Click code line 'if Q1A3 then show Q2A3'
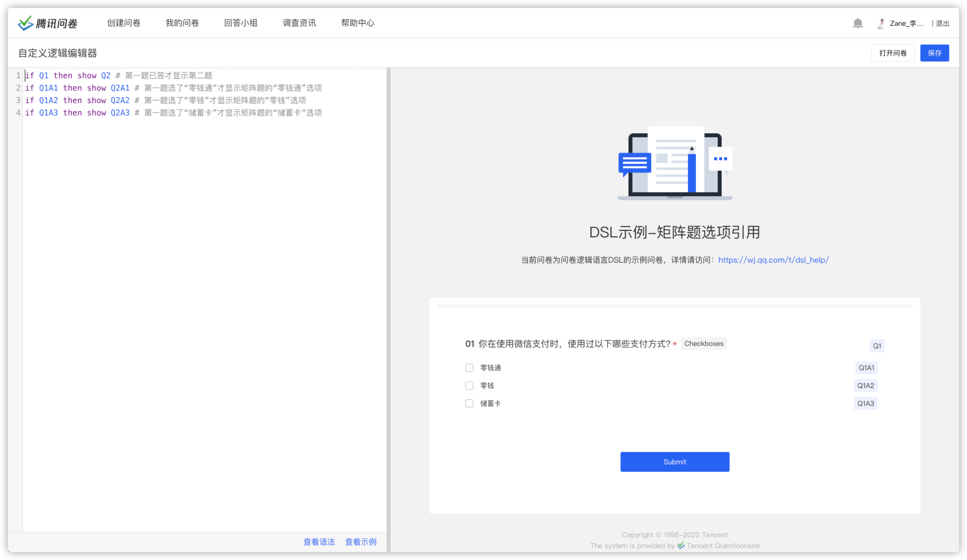The height and width of the screenshot is (560, 967). 77,113
